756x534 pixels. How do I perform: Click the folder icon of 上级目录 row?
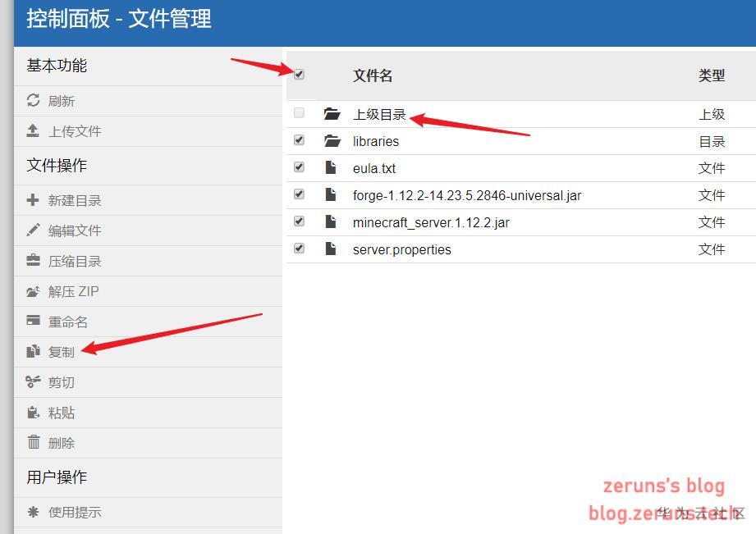332,114
